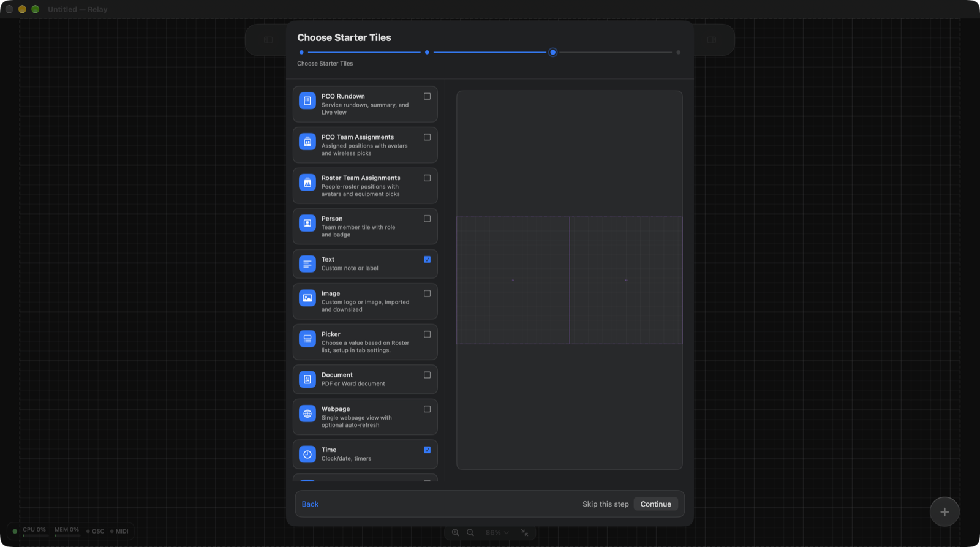Click 'Team member tile with role and badge'

(358, 231)
